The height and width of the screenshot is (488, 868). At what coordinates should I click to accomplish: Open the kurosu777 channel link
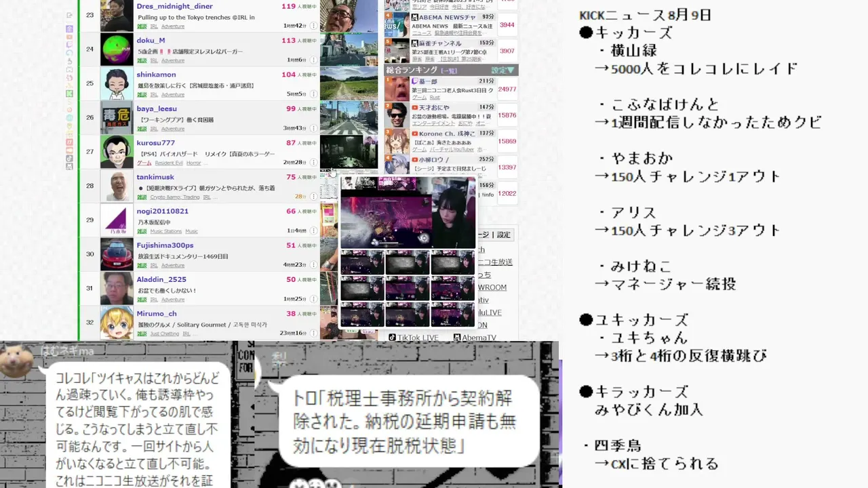coord(155,143)
